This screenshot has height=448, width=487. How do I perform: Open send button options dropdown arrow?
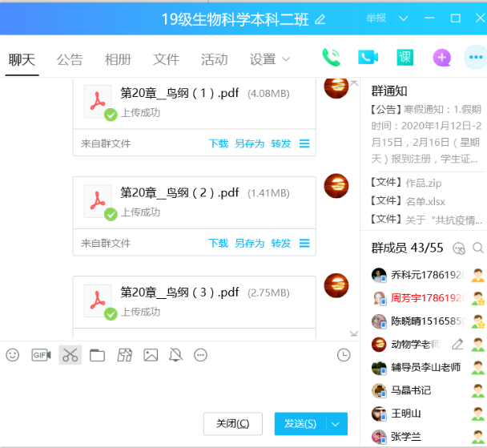336,423
